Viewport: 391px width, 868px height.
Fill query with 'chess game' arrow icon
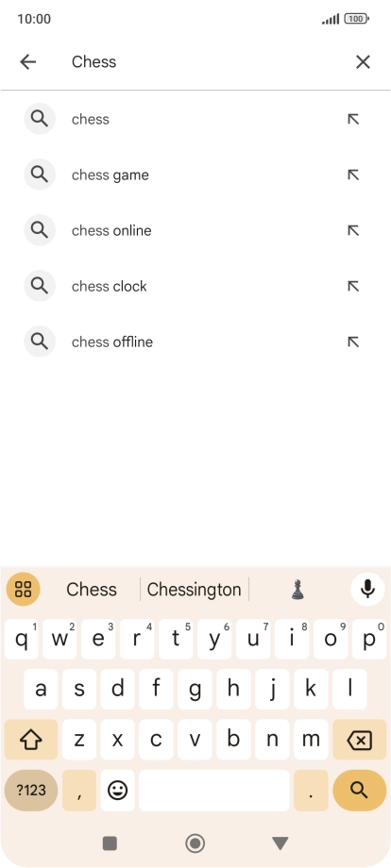353,175
